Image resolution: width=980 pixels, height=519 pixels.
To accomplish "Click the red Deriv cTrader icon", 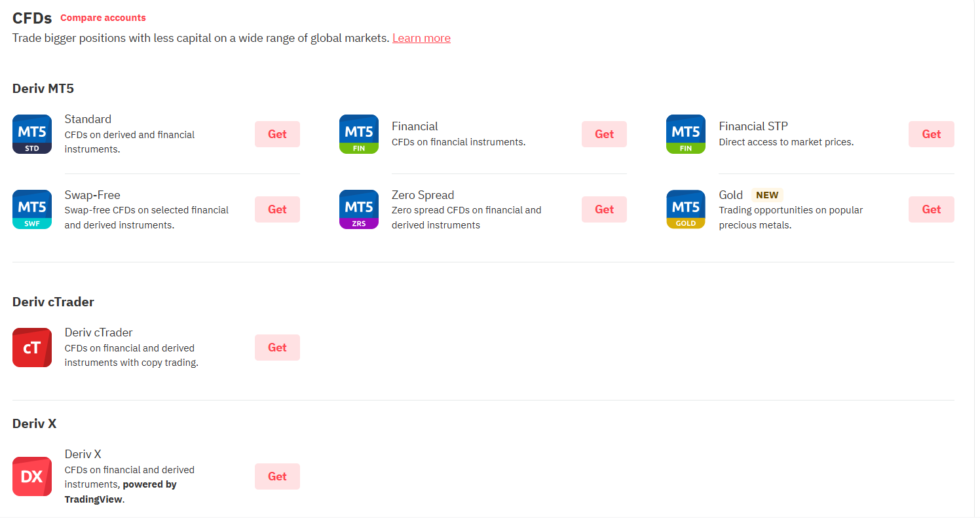I will point(32,348).
